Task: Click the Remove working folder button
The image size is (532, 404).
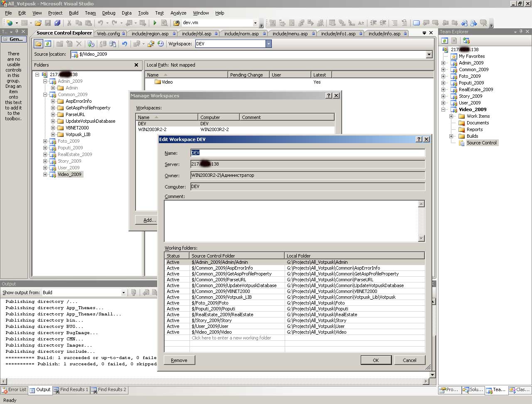Action: [x=179, y=360]
